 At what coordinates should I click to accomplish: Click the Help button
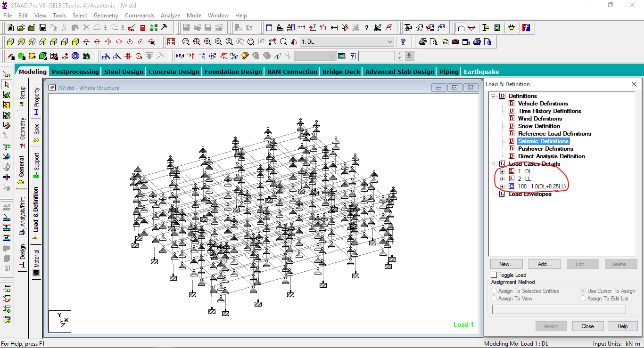622,326
